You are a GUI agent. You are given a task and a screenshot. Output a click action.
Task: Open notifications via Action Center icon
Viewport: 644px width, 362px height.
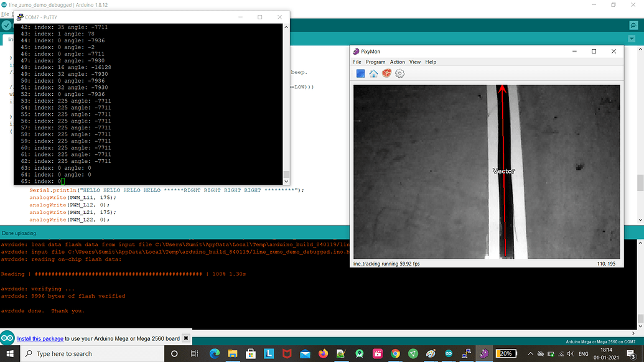630,353
